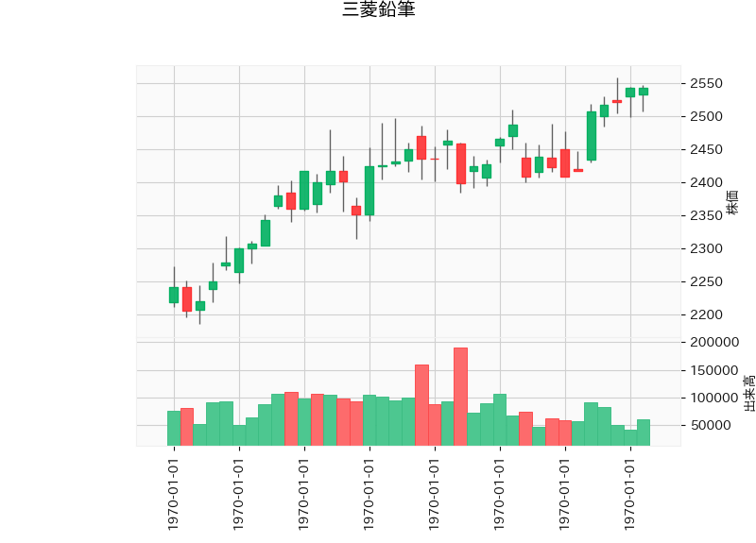Select the 出来高 volume axis label
Screen dimensions: 756x543
coord(748,393)
